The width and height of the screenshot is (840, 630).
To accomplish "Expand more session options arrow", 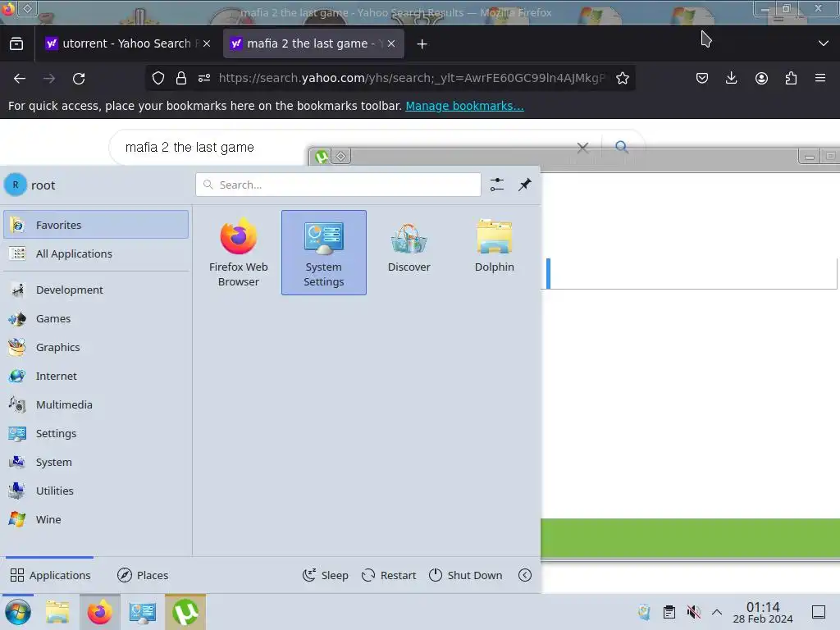I will [525, 575].
